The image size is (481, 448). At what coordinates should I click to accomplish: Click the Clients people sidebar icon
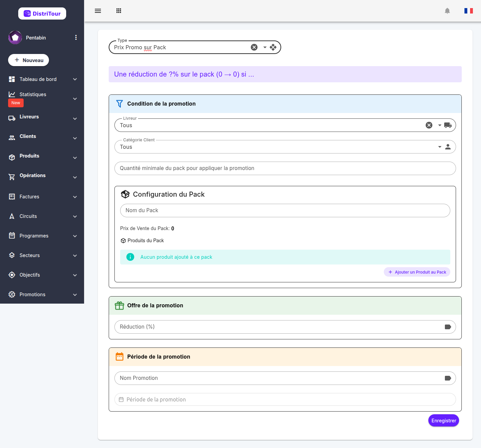pyautogui.click(x=12, y=138)
